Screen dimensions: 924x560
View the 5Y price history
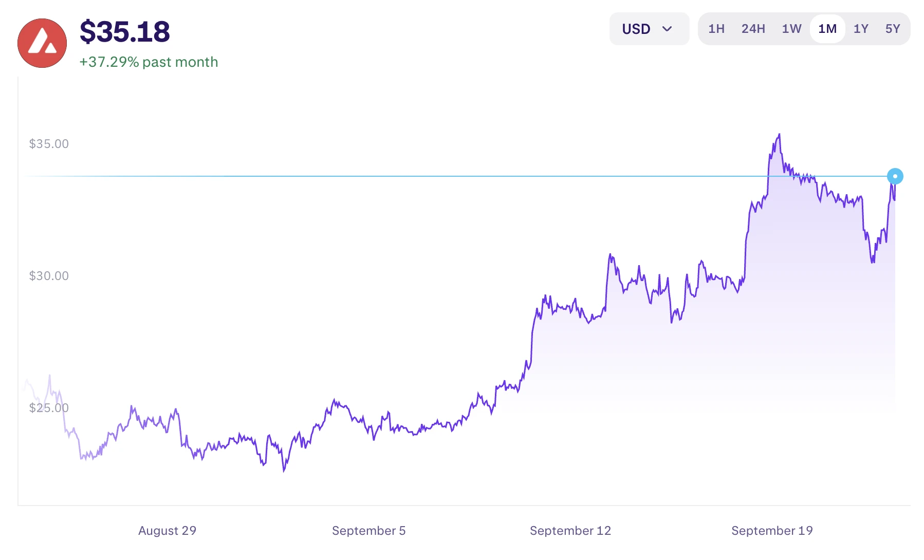point(893,29)
